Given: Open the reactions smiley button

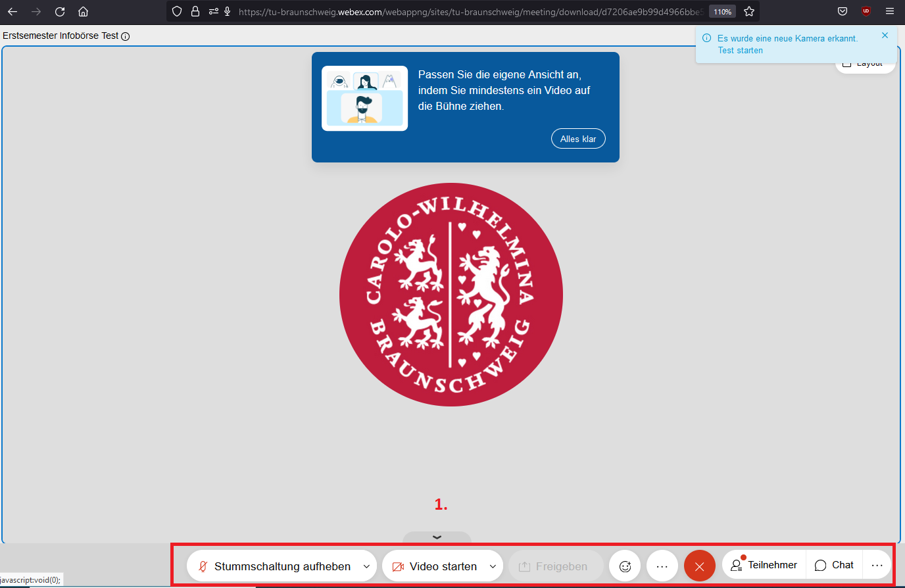Looking at the screenshot, I should [x=625, y=566].
